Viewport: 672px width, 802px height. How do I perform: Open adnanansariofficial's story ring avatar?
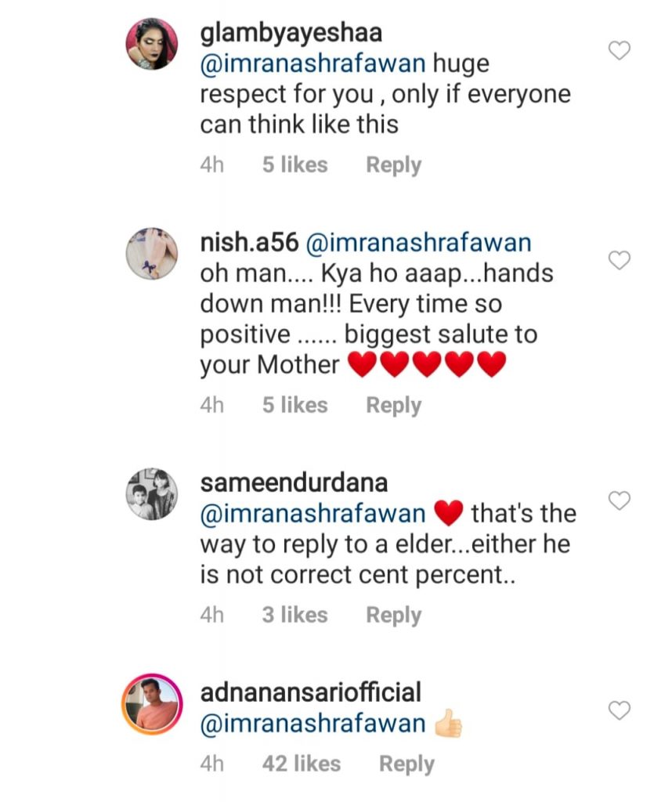[x=154, y=705]
